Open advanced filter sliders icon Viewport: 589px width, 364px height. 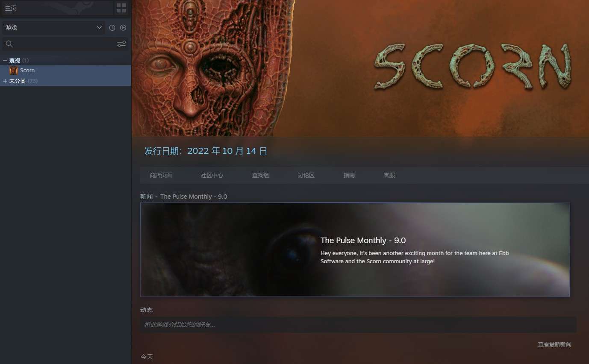(x=121, y=44)
